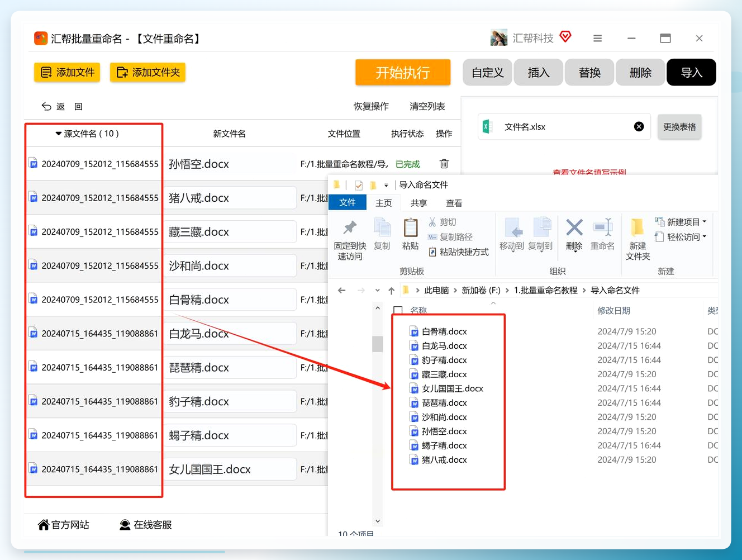Click the Excel icon beside 文件名.xlsx
The height and width of the screenshot is (560, 742).
(x=487, y=127)
